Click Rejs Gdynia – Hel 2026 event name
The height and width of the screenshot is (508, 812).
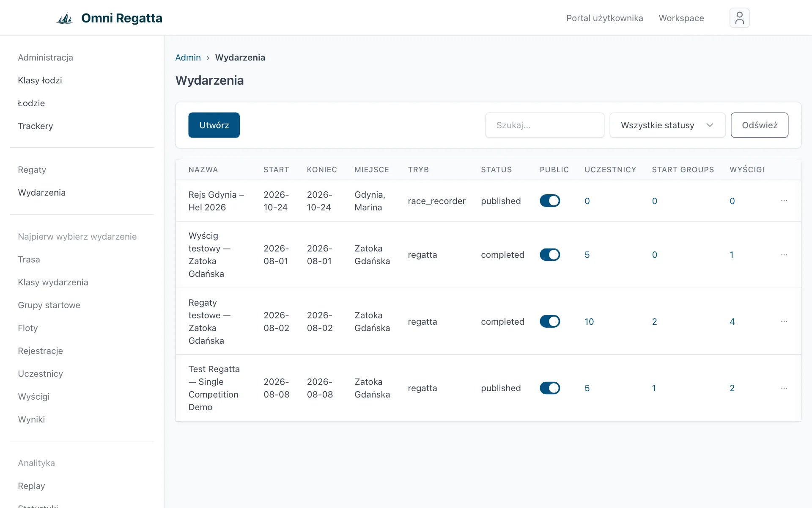[216, 201]
